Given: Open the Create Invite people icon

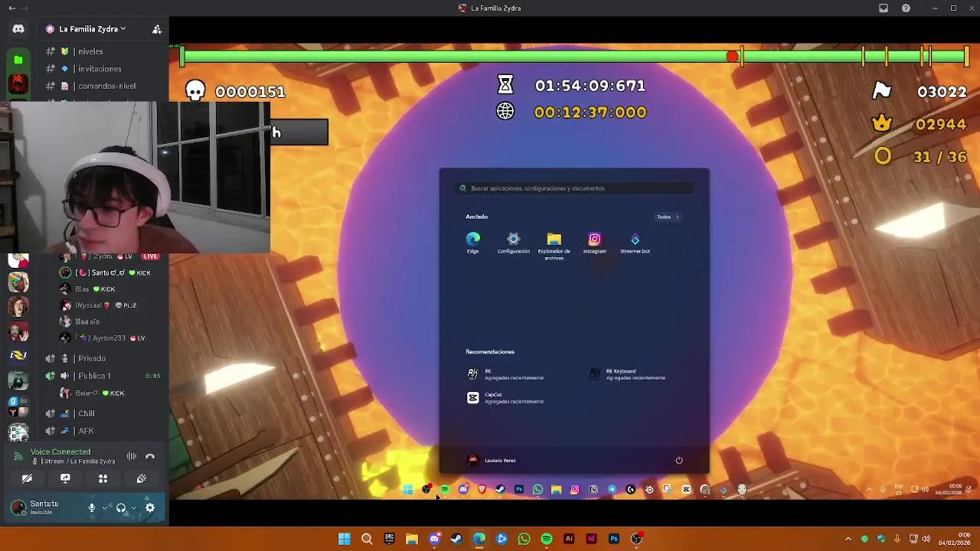Looking at the screenshot, I should 156,29.
